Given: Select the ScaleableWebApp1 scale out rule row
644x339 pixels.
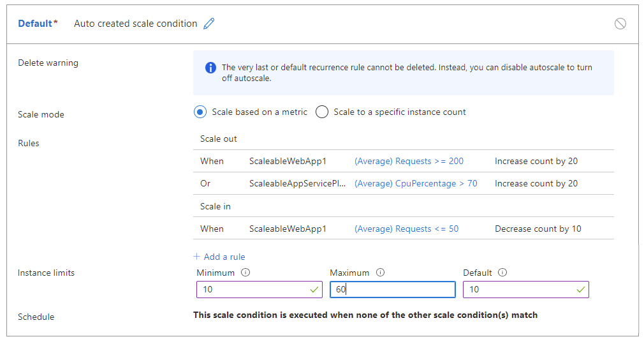Looking at the screenshot, I should [288, 161].
